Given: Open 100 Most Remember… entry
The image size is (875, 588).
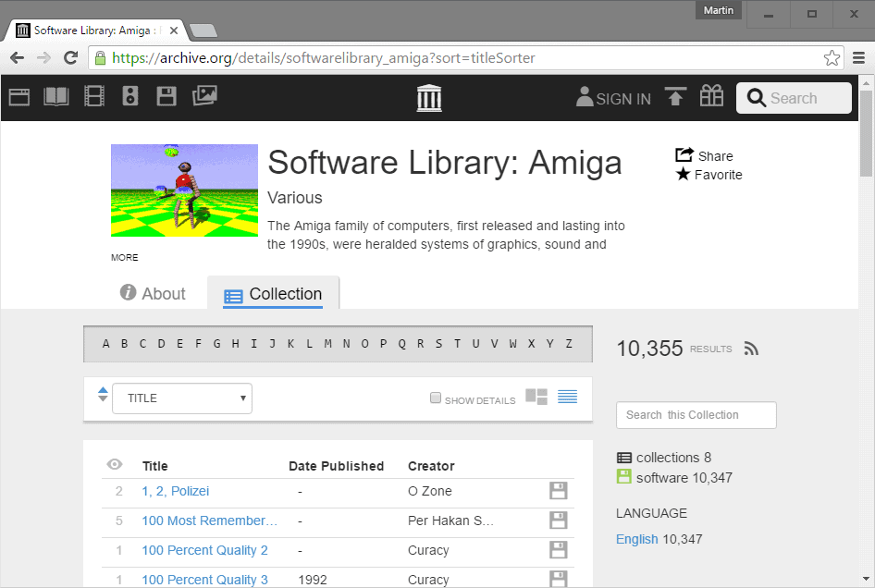Looking at the screenshot, I should [209, 521].
